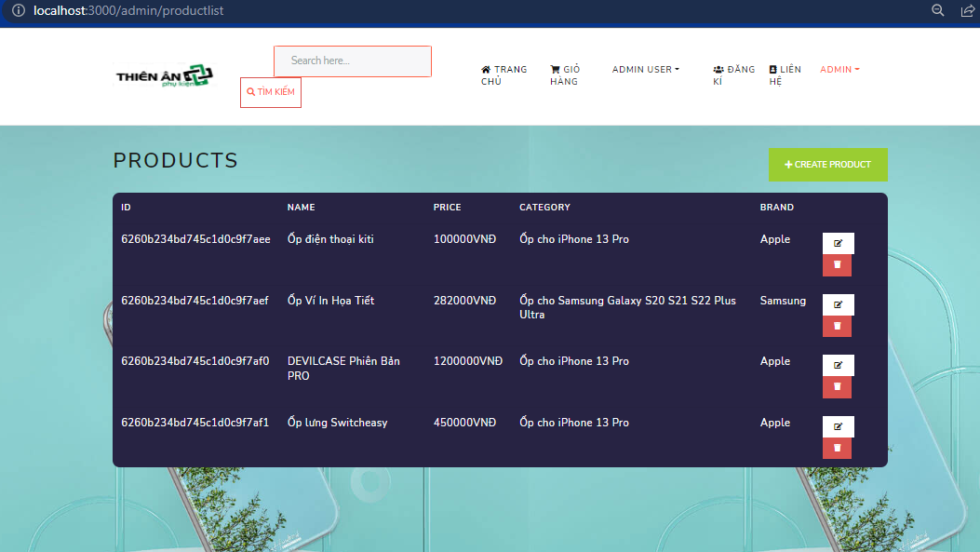This screenshot has height=552, width=980.
Task: Click category Ốp cho Samsung Galaxy S20 cell
Action: click(627, 307)
